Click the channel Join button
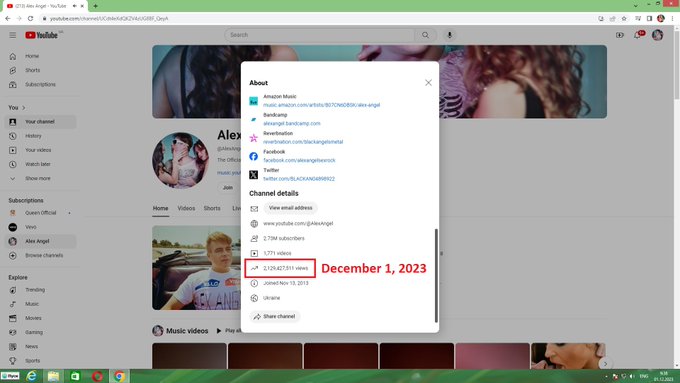This screenshot has width=680, height=383. click(228, 188)
